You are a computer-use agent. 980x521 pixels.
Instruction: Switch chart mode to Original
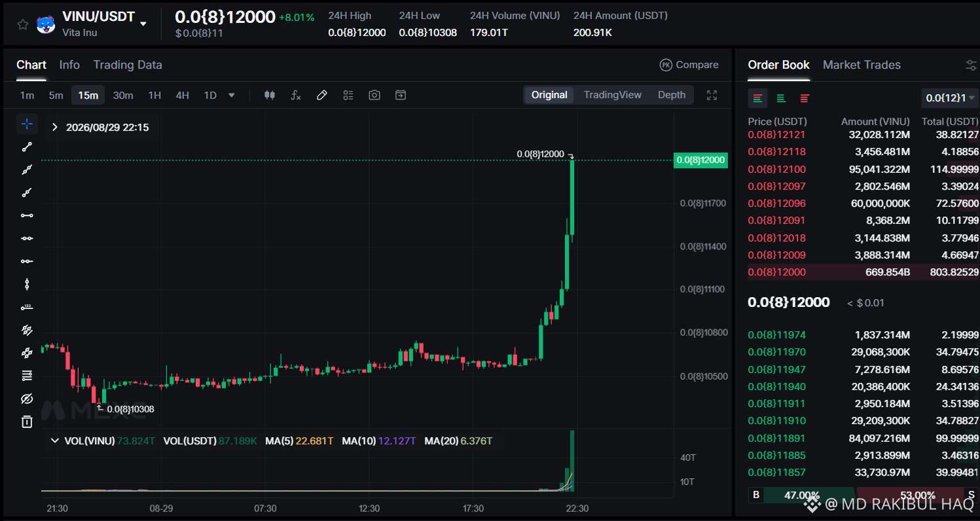(x=549, y=95)
